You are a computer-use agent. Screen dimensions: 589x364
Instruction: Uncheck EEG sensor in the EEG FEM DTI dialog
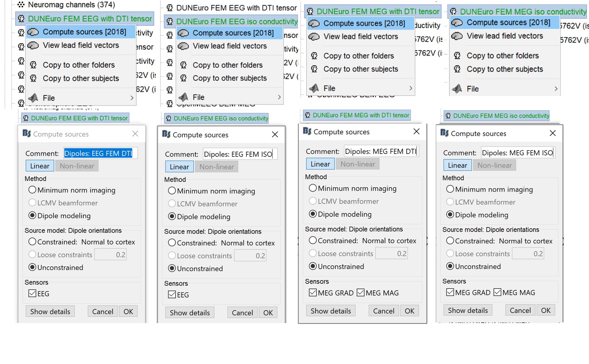tap(32, 294)
